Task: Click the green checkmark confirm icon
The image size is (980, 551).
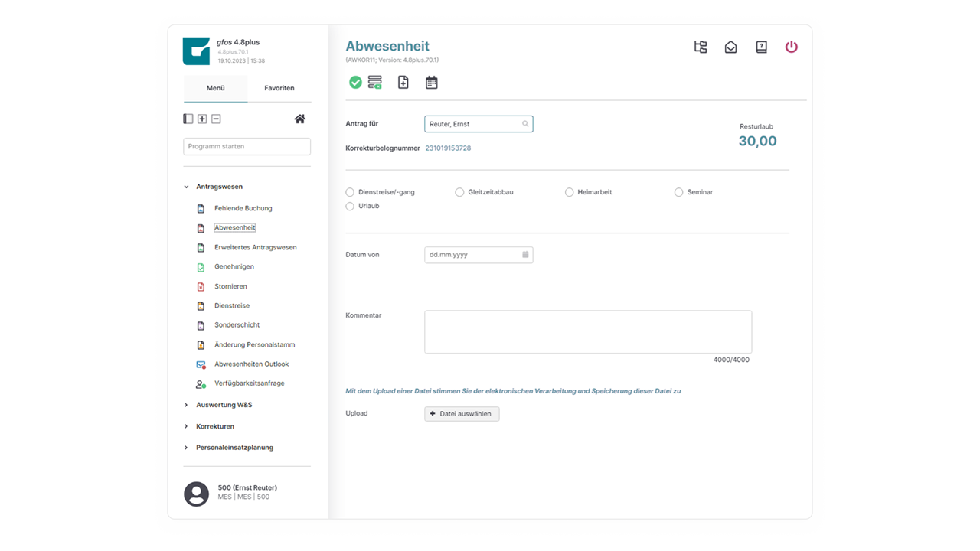Action: click(x=355, y=82)
